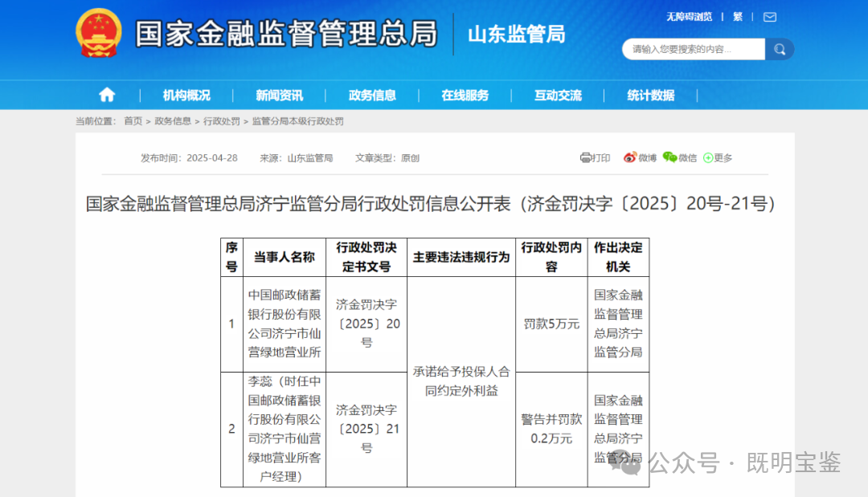
Task: Click row 1 deciding authority cell
Action: [x=618, y=324]
